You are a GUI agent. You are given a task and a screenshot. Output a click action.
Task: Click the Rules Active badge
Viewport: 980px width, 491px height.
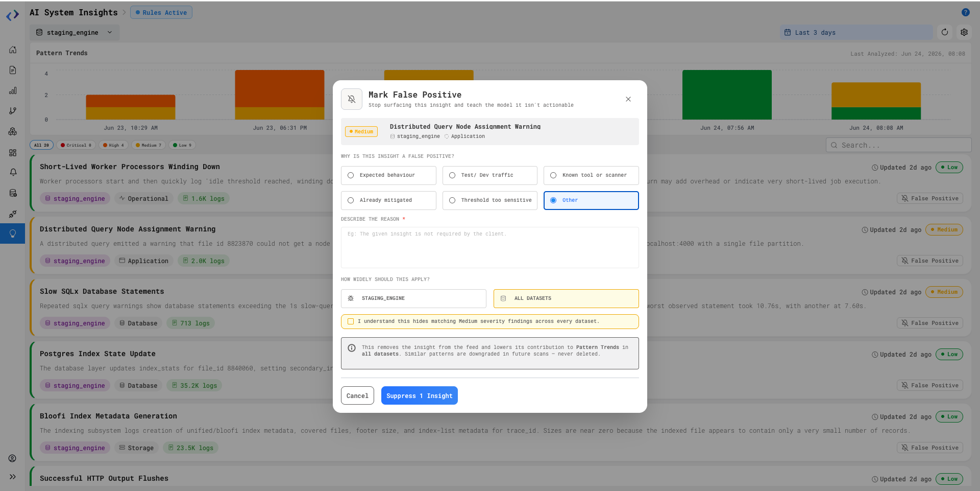coord(161,12)
